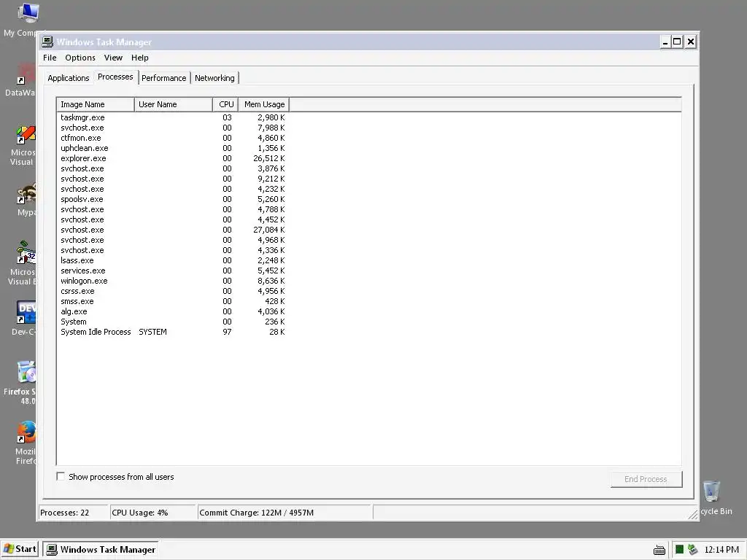Click the keyboard icon in system tray

pyautogui.click(x=659, y=550)
